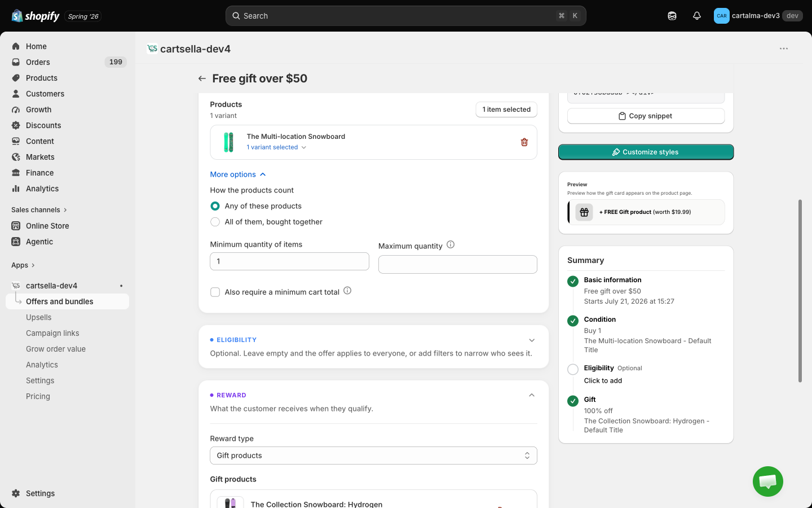Click the Discounts icon in sidebar
This screenshot has height=508, width=812.
(16, 125)
